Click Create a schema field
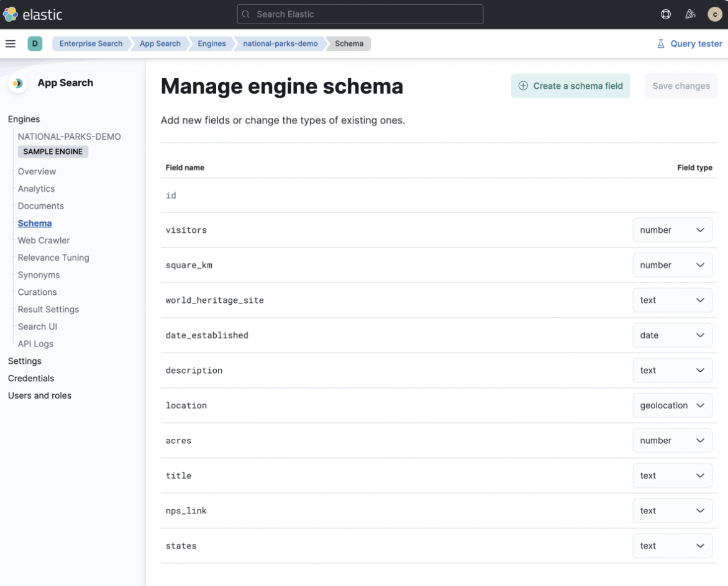 point(570,86)
